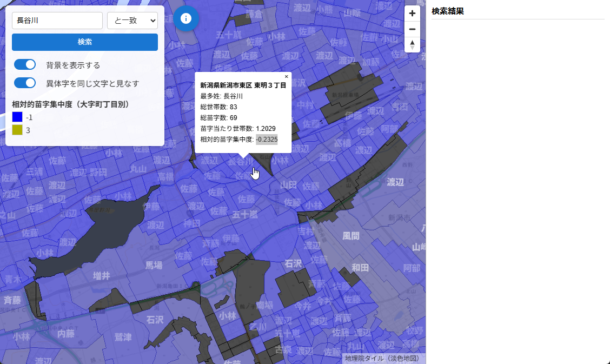
Task: Zoom out using the minus icon
Action: click(x=412, y=29)
